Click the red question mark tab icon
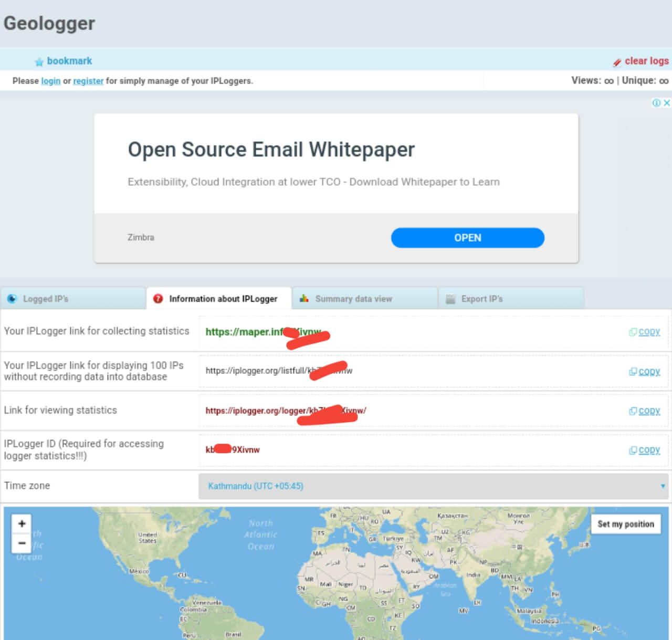 coord(158,299)
